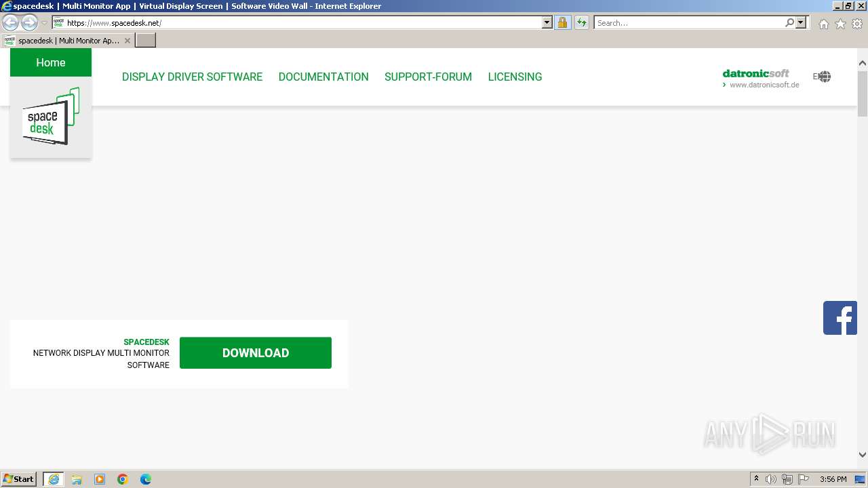Click the page scrollbar up arrow
Image resolution: width=868 pixels, height=488 pixels.
coord(863,63)
